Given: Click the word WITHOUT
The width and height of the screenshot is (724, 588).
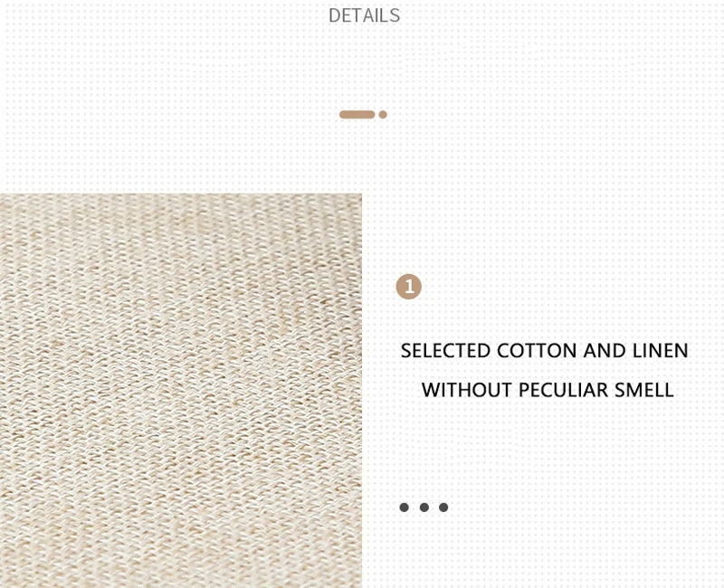Looking at the screenshot, I should click(x=466, y=390).
